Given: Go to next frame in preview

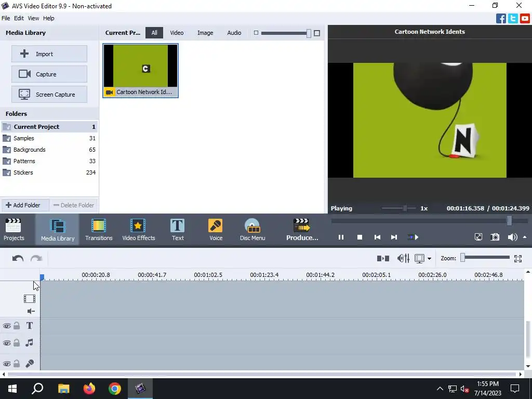Looking at the screenshot, I should [x=394, y=237].
